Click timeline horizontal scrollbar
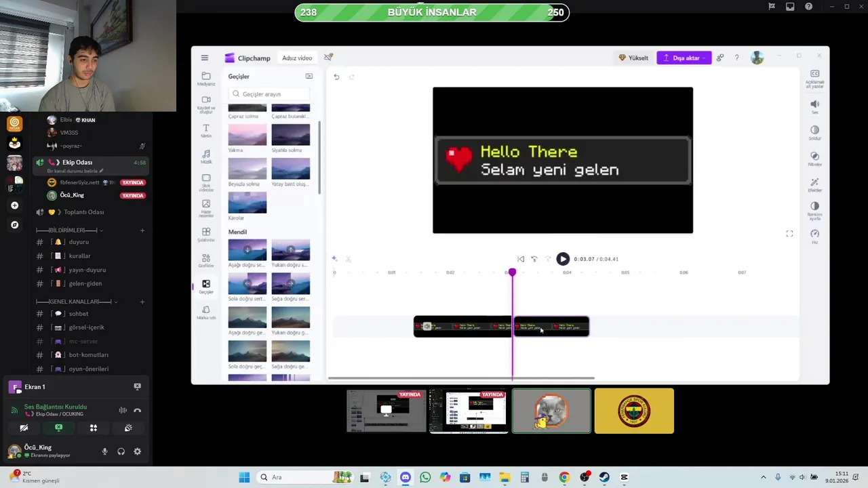The image size is (868, 488). (461, 378)
